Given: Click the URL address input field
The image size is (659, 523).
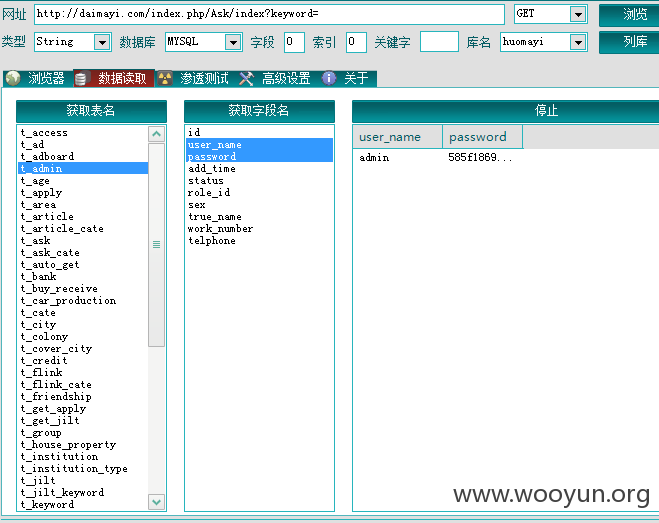Looking at the screenshot, I should click(x=269, y=14).
